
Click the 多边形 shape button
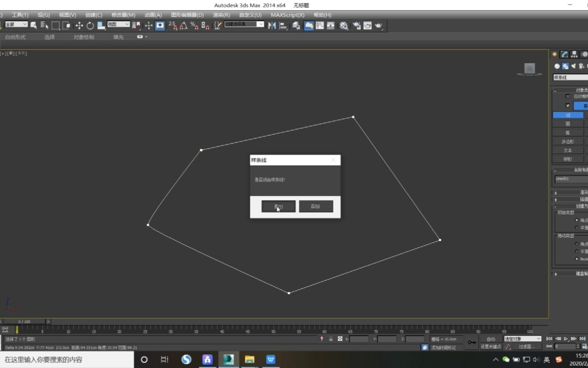[x=568, y=142]
